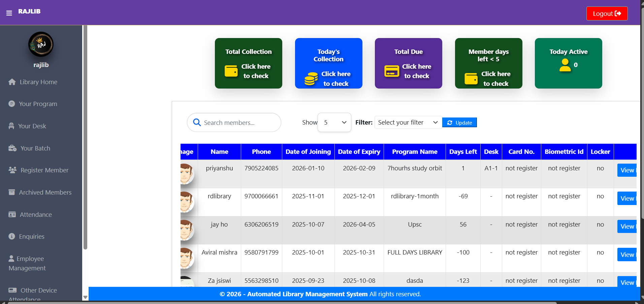Select the Archived Members icon

click(12, 192)
